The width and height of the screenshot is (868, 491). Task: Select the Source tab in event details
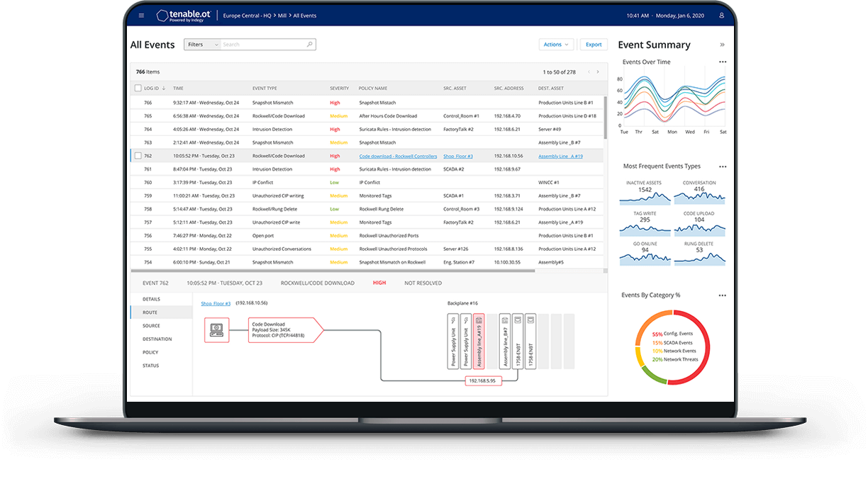pyautogui.click(x=151, y=326)
